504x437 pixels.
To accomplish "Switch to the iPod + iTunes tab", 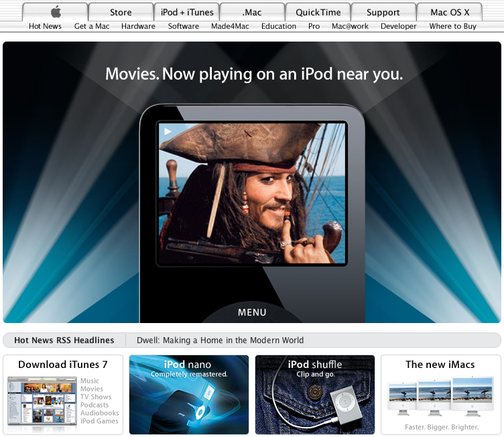I will point(187,12).
